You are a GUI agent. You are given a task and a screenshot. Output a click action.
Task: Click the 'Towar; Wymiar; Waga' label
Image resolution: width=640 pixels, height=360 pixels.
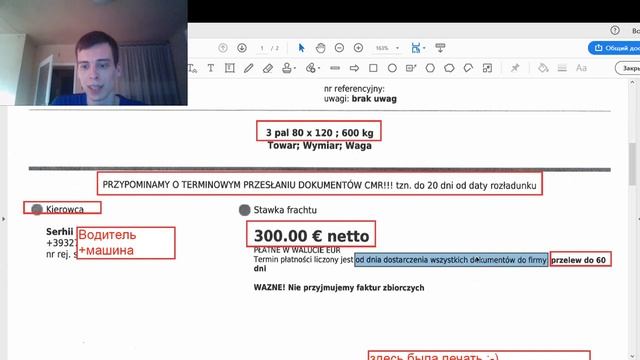pyautogui.click(x=320, y=146)
